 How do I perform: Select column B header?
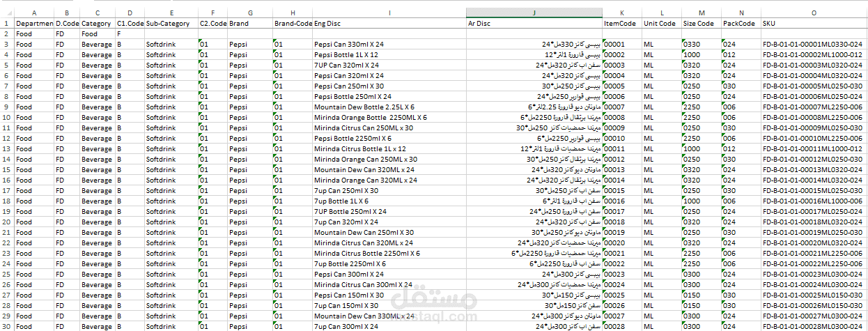click(67, 13)
